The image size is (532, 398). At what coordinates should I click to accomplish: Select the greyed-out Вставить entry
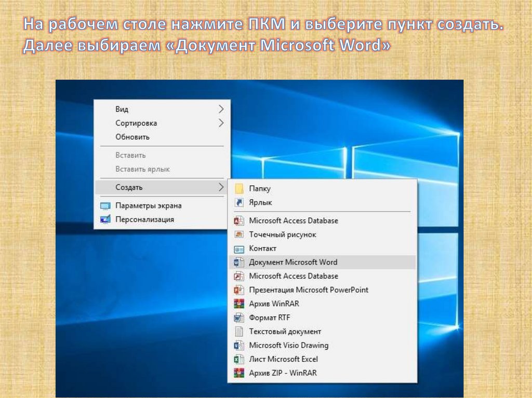pyautogui.click(x=162, y=155)
